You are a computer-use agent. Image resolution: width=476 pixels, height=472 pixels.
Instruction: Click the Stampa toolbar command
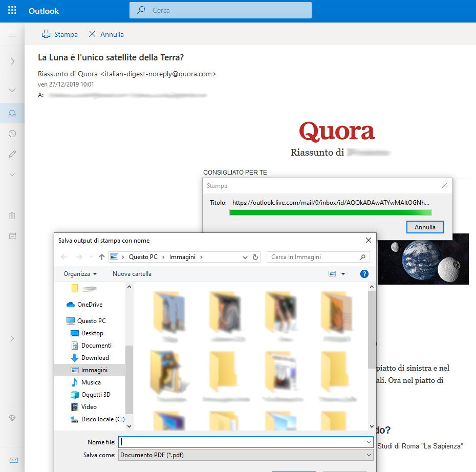click(x=60, y=34)
